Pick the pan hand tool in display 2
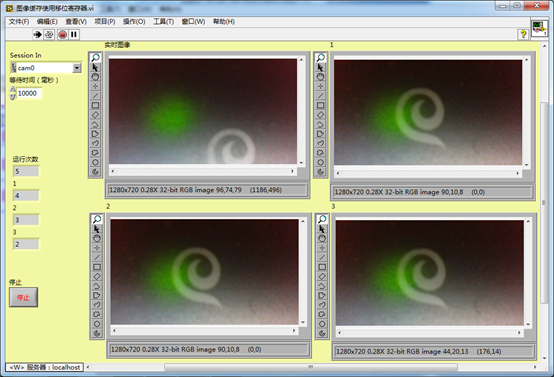 coord(96,238)
